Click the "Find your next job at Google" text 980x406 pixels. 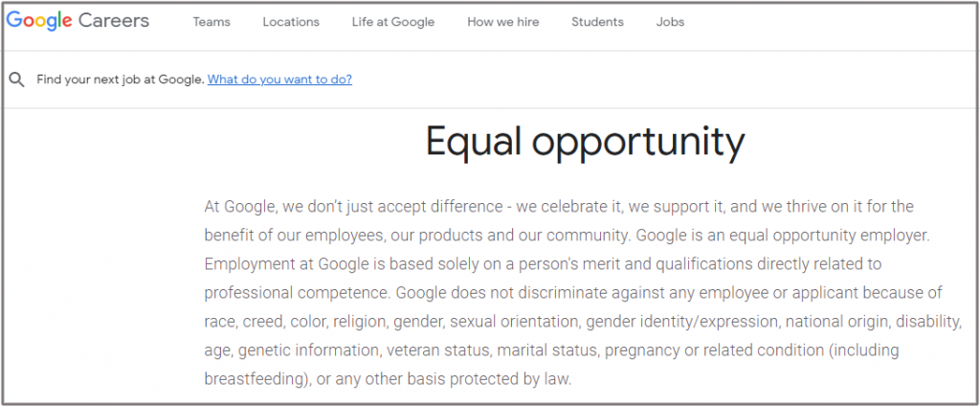coord(121,79)
